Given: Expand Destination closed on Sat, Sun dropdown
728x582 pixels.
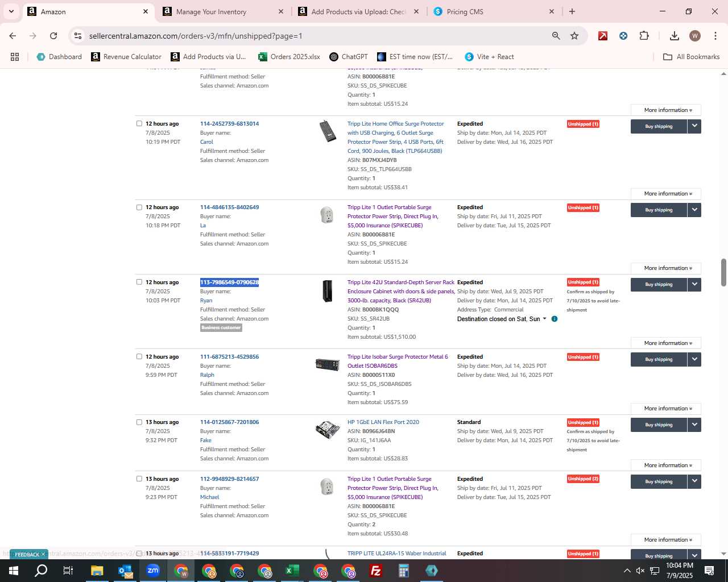Looking at the screenshot, I should (x=544, y=319).
